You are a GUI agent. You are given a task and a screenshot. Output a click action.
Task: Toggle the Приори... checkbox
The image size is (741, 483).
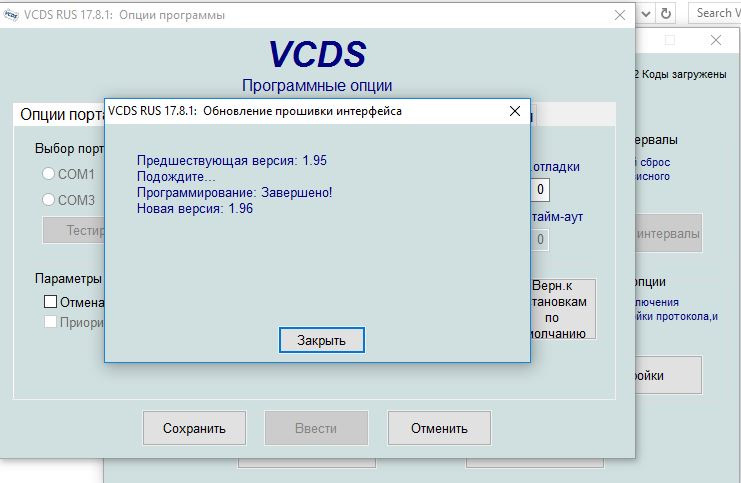50,322
